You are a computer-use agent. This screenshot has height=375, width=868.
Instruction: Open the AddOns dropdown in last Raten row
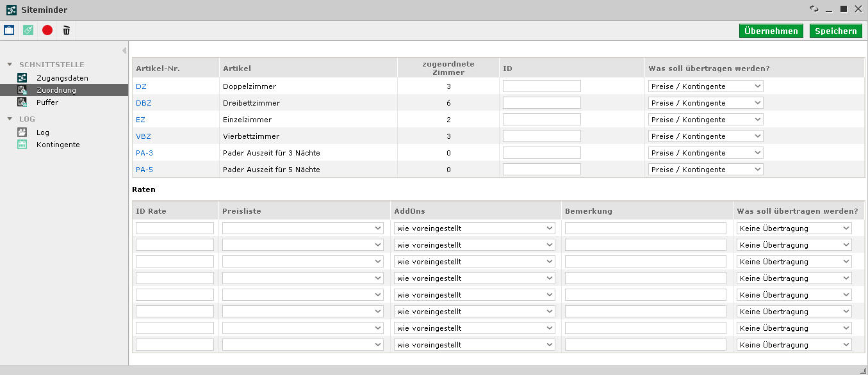click(x=475, y=345)
